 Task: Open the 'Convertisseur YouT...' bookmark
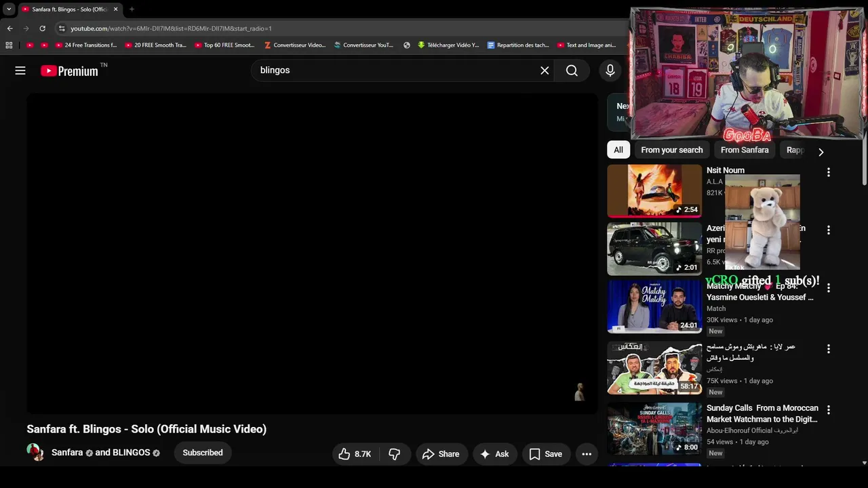(363, 45)
